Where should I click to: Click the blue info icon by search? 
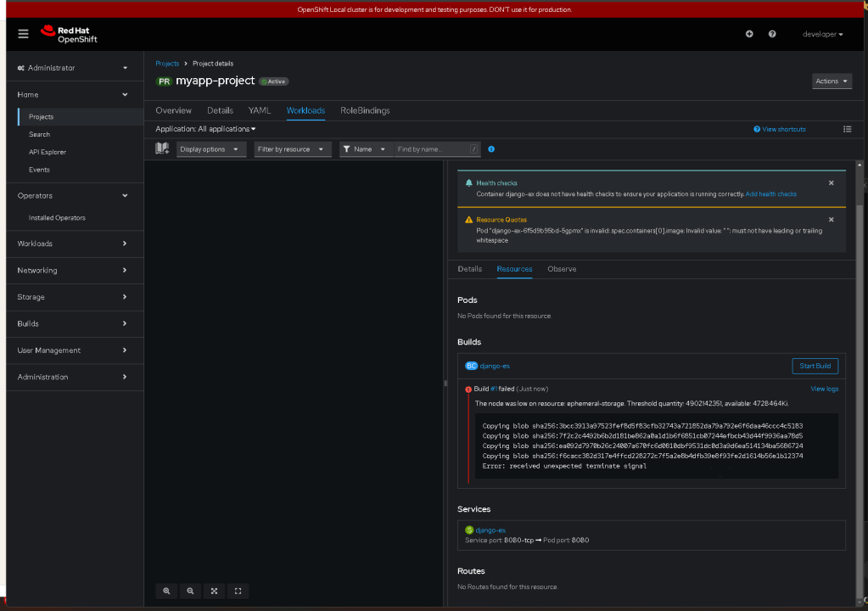pos(491,149)
